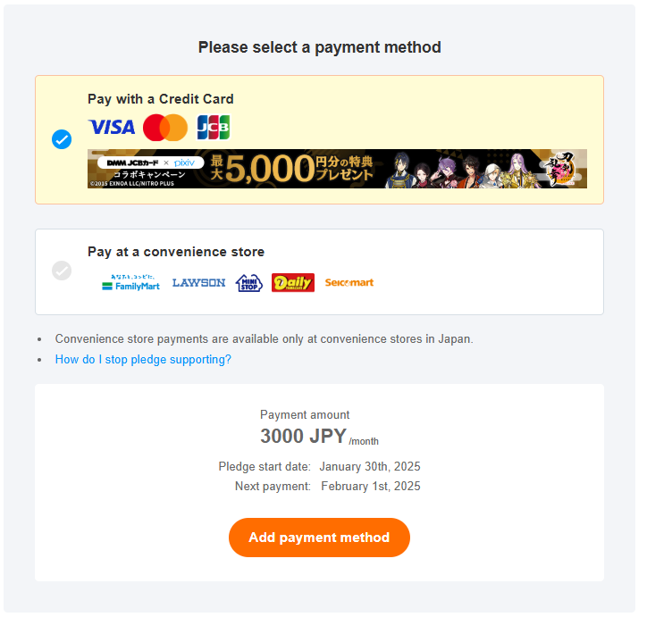Select the convenience store radio button
672x617 pixels.
(x=62, y=271)
